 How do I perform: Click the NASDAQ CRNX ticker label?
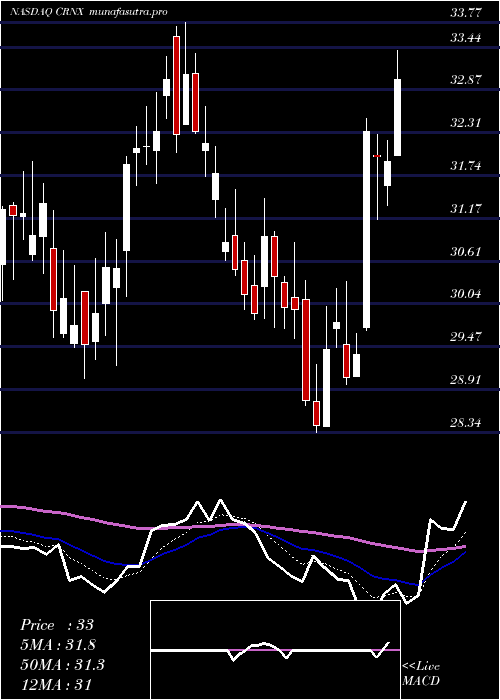[x=48, y=12]
